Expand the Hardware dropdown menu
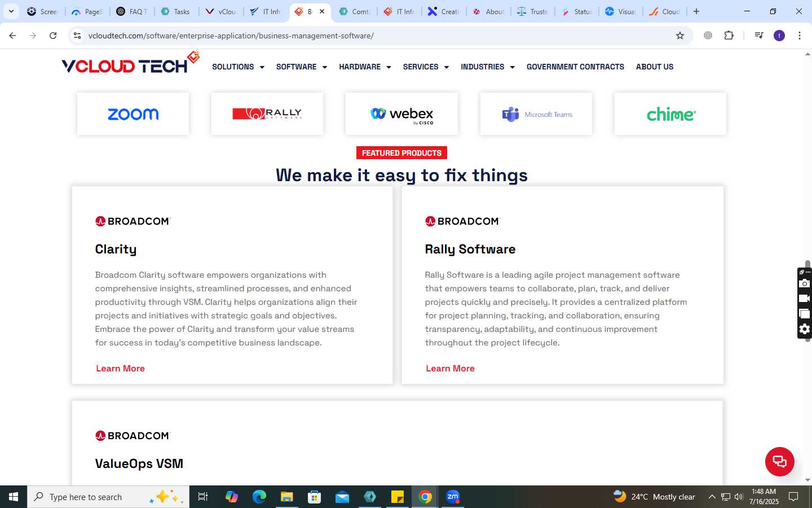The image size is (812, 508). [x=365, y=67]
